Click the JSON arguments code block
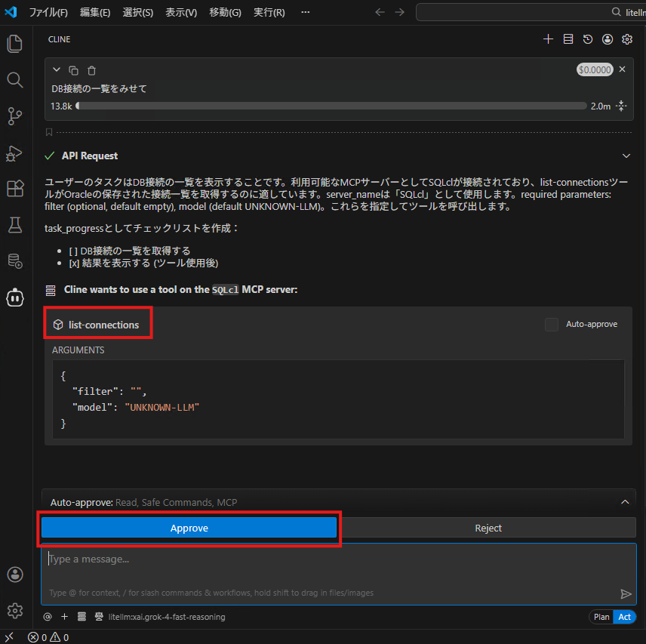This screenshot has width=646, height=644. pyautogui.click(x=338, y=399)
